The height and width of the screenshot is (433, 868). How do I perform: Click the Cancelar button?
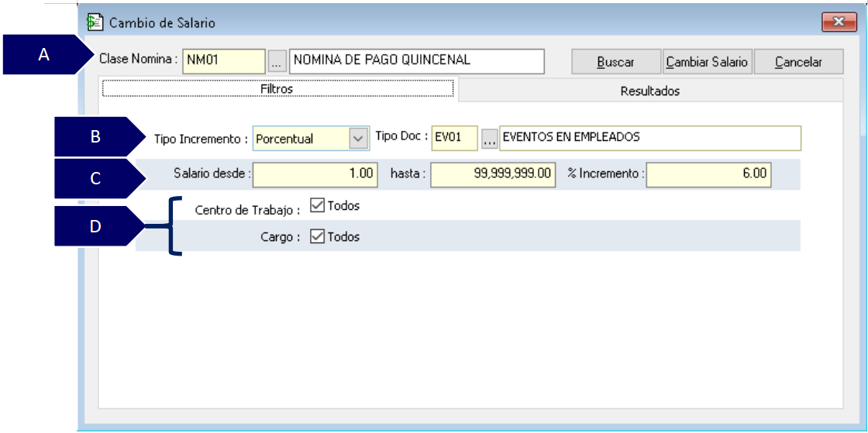tap(798, 62)
